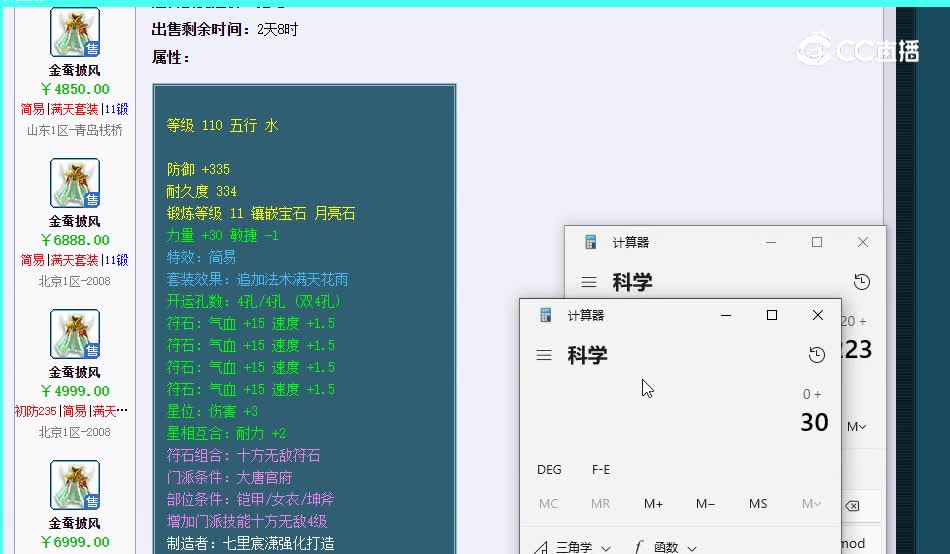Open history in the front calculator
The height and width of the screenshot is (554, 950).
coord(817,355)
